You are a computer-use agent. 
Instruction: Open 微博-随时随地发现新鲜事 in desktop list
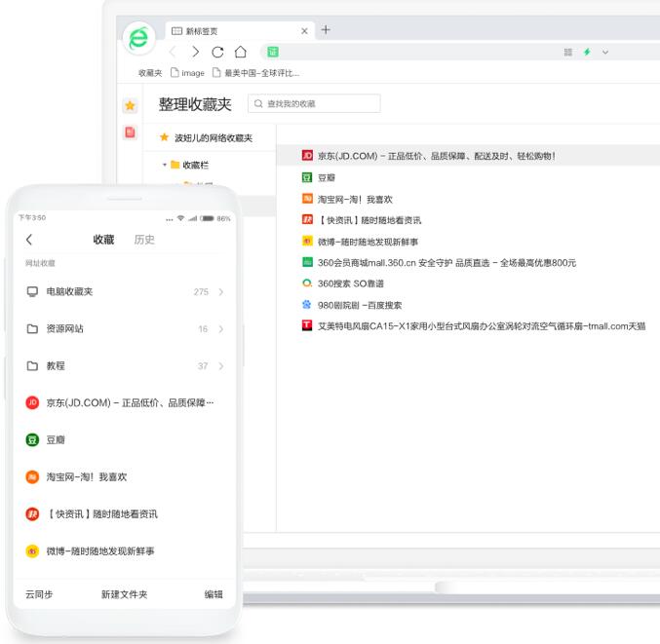tap(368, 242)
